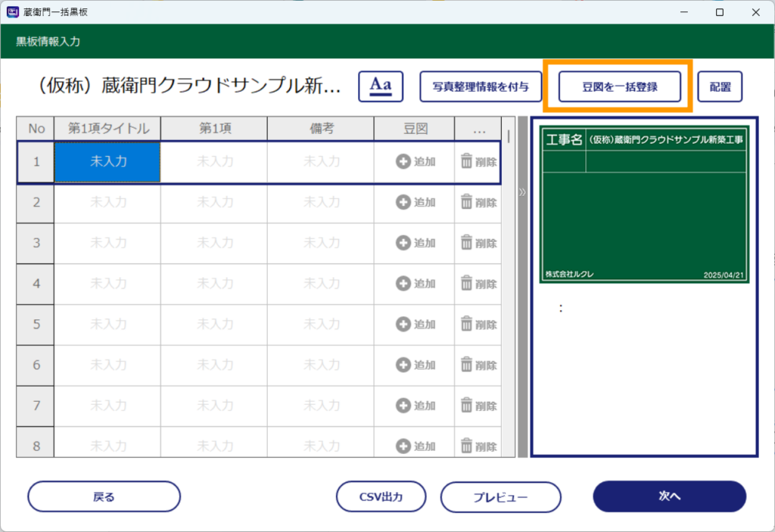Add a 豆図 in row 3
Screen dimensions: 775x532
click(x=403, y=243)
